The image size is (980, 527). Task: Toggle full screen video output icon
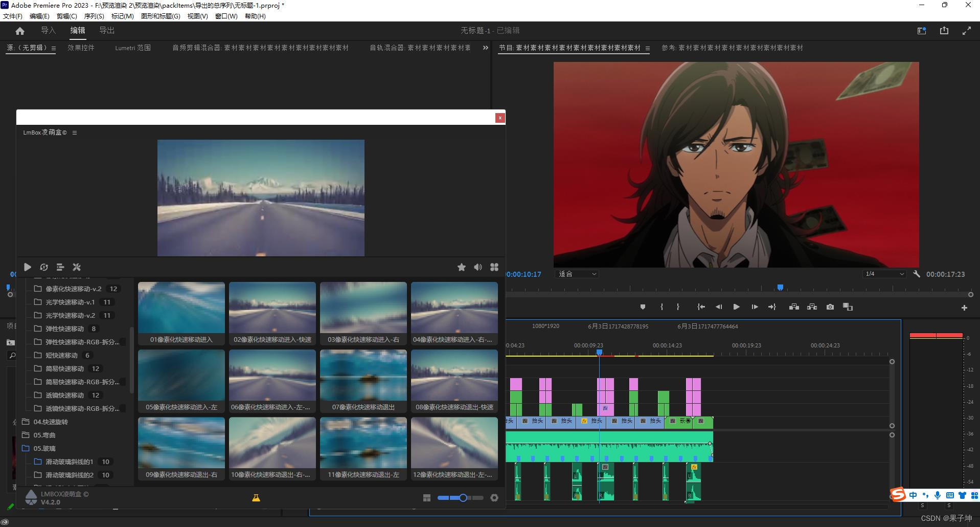click(966, 31)
